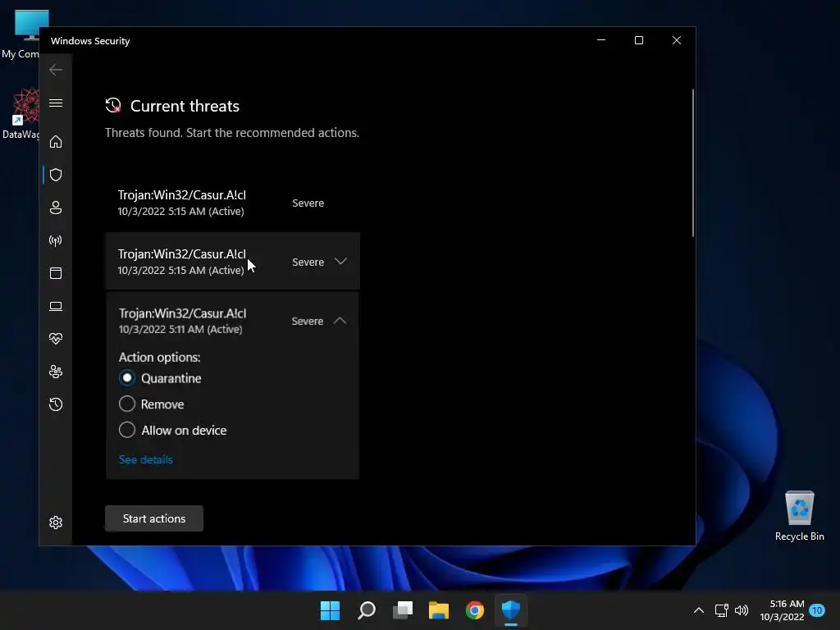Image resolution: width=840 pixels, height=630 pixels.
Task: Open network status tray icon
Action: click(722, 610)
